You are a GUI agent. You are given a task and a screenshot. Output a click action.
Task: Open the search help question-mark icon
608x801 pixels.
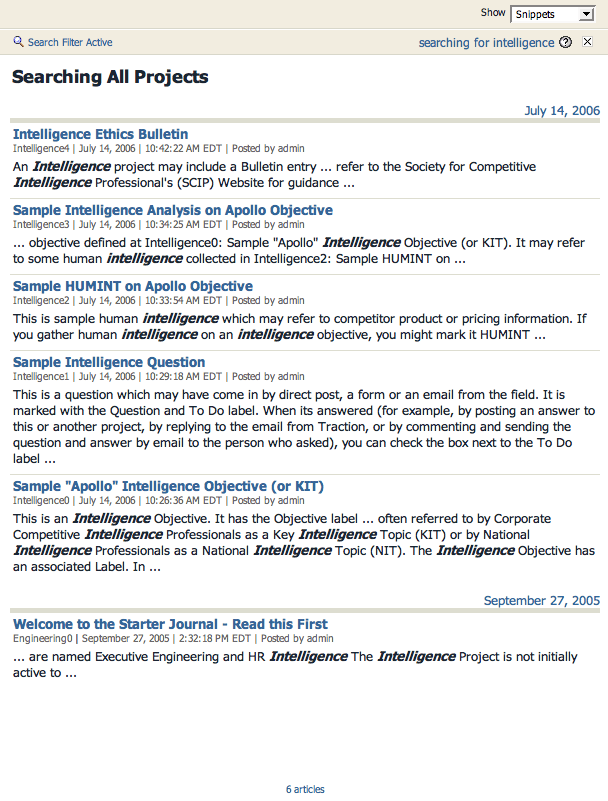565,42
